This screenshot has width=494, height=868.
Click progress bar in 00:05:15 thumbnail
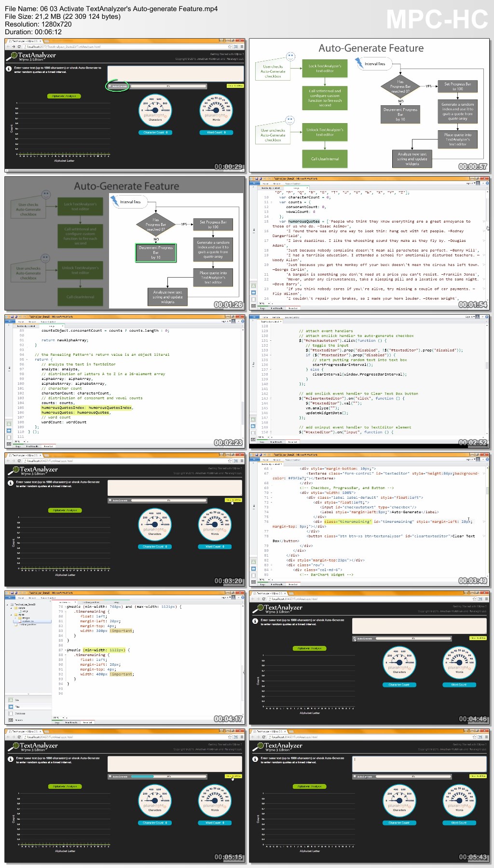coord(168,776)
